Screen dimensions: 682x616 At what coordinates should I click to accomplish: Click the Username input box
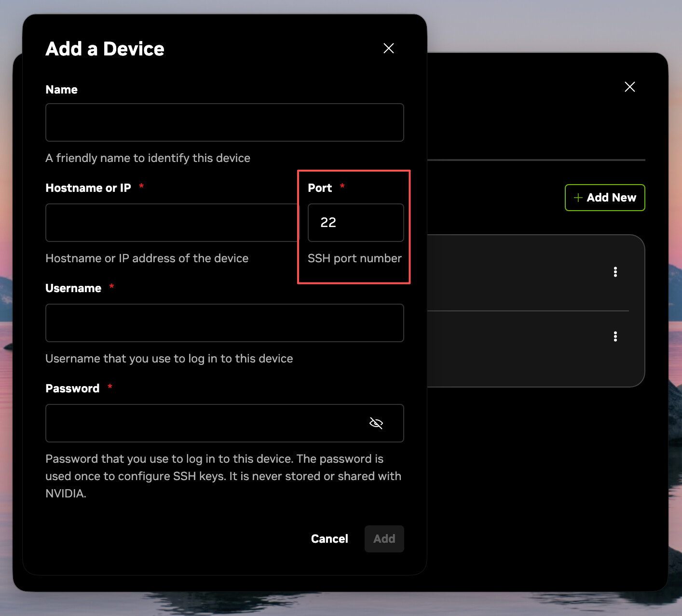[x=224, y=323]
